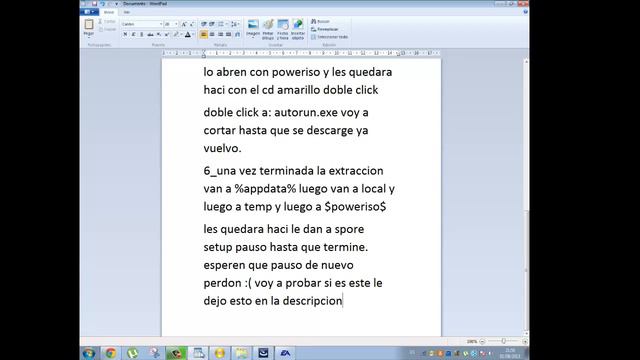
Task: Click the text line 'doble click a: autorun.exe voy a'
Action: pyautogui.click(x=286, y=112)
